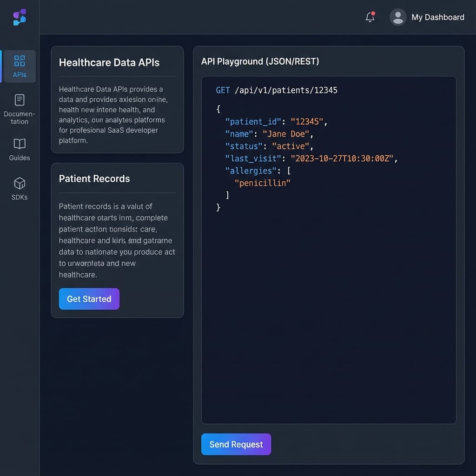The width and height of the screenshot is (476, 476).
Task: Select the APIs grid icon in sidebar
Action: point(19,60)
